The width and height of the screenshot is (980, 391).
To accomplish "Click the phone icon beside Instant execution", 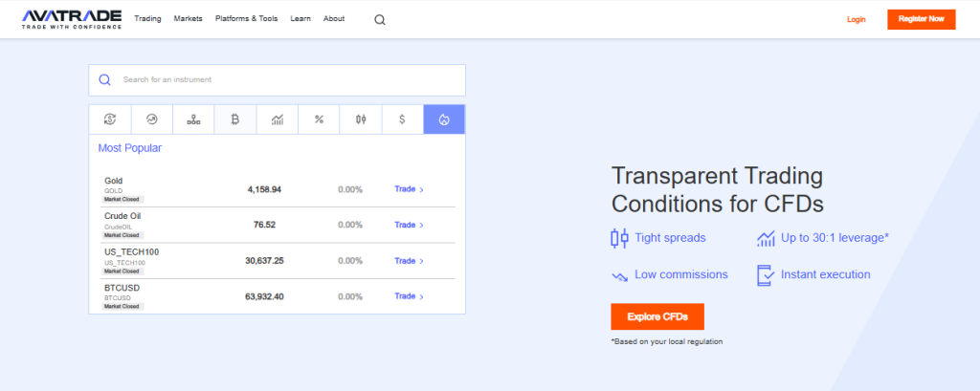I will pyautogui.click(x=766, y=275).
